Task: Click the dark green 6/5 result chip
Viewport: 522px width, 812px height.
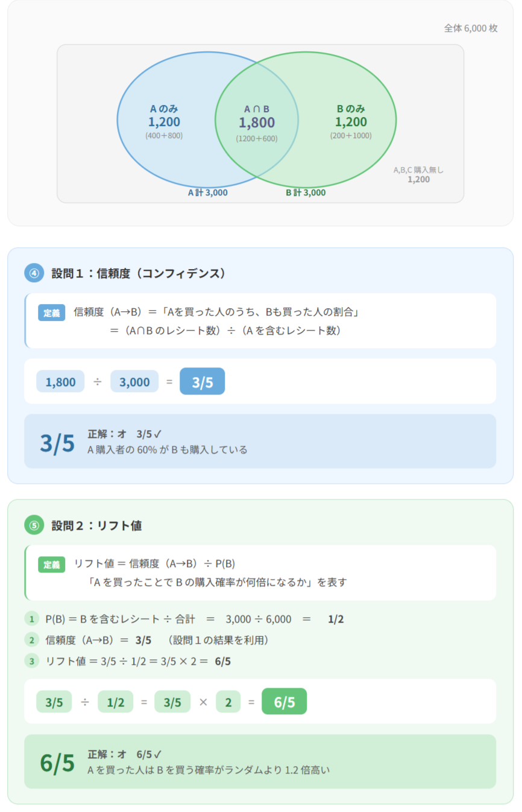Action: click(x=284, y=702)
